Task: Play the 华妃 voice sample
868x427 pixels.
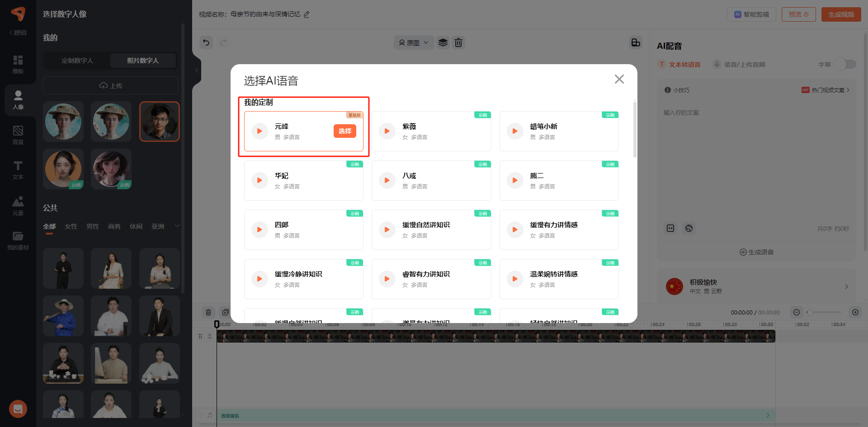Action: [x=259, y=180]
